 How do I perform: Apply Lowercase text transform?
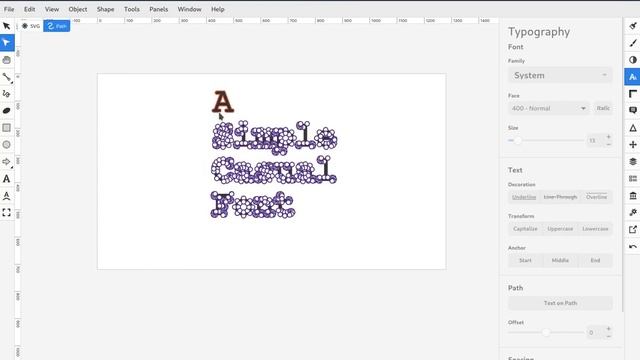coord(595,229)
